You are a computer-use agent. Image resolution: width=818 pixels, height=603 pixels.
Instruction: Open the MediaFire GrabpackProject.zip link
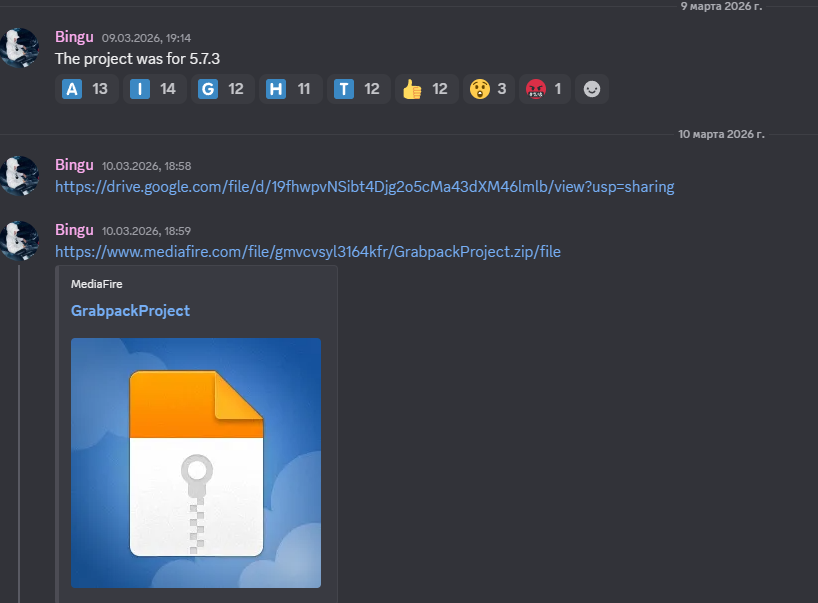click(x=308, y=252)
